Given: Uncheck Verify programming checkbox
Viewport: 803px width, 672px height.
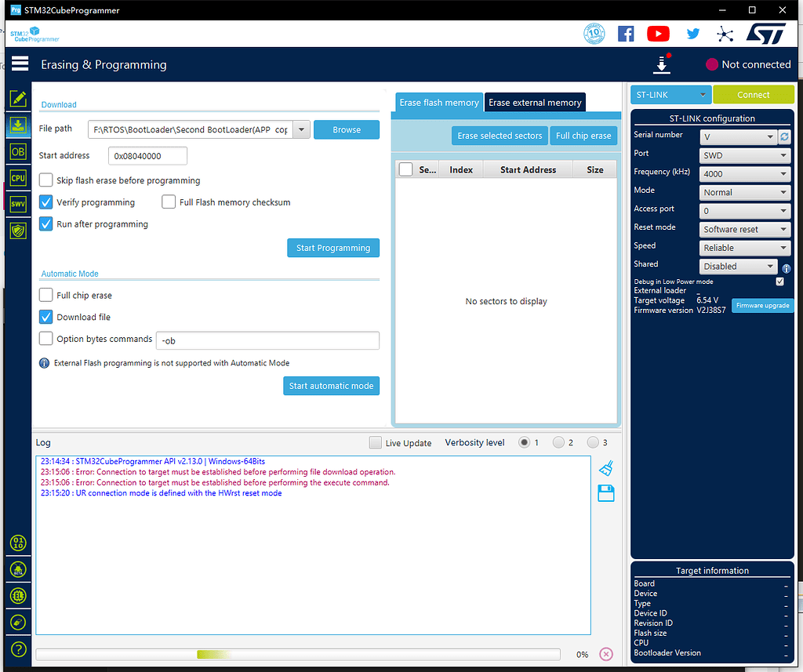Looking at the screenshot, I should click(46, 202).
